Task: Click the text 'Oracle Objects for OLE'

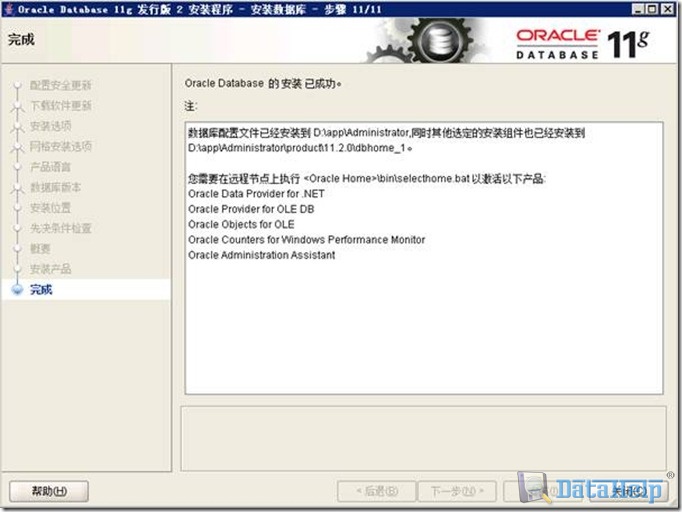Action: pos(241,224)
